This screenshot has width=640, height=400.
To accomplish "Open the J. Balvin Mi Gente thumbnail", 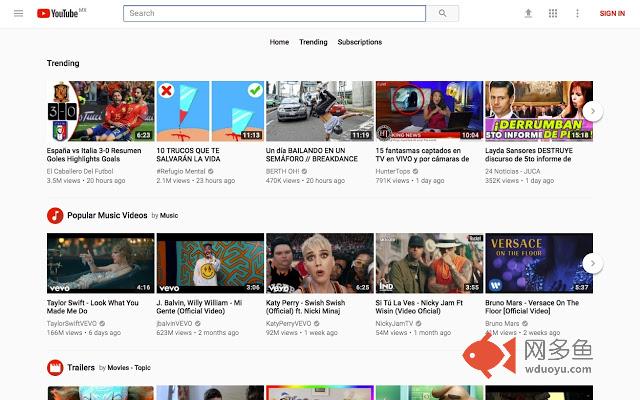I will click(x=210, y=263).
